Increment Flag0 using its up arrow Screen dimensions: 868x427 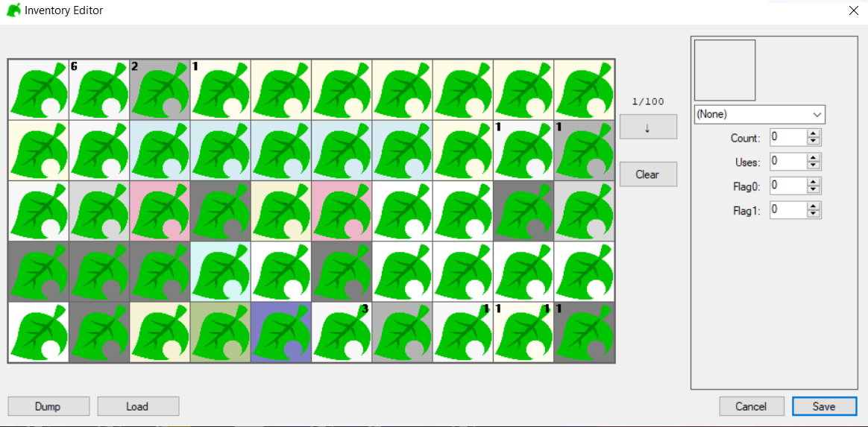tap(814, 182)
